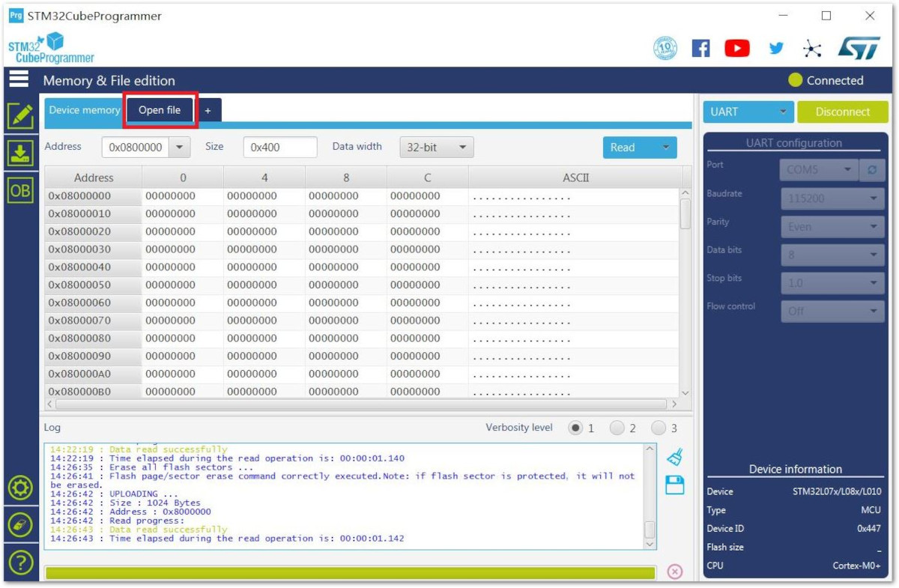
Task: Open the 115200 baudrate dropdown
Action: [833, 198]
